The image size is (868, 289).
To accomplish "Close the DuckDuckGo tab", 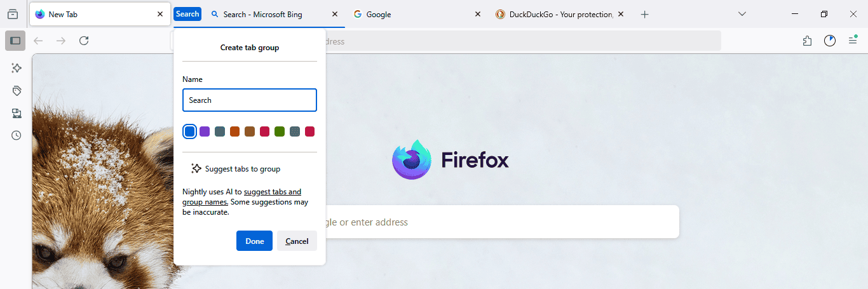I will [621, 14].
